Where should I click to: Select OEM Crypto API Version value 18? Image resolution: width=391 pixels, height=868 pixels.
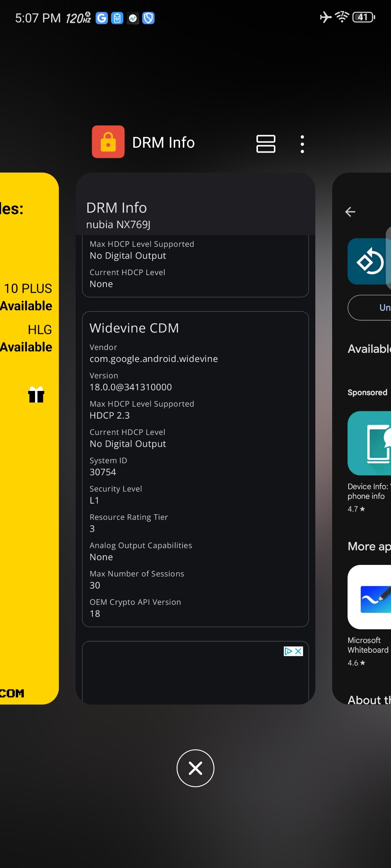(x=95, y=614)
